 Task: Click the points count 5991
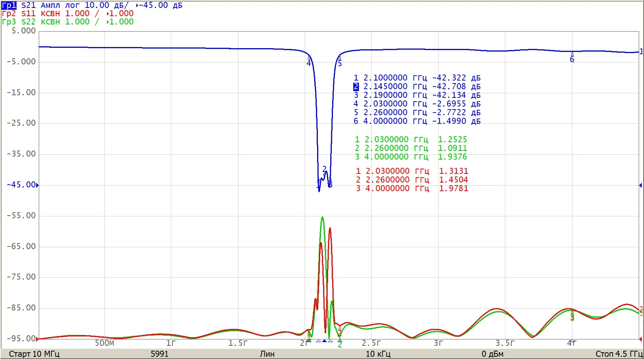pos(160,354)
